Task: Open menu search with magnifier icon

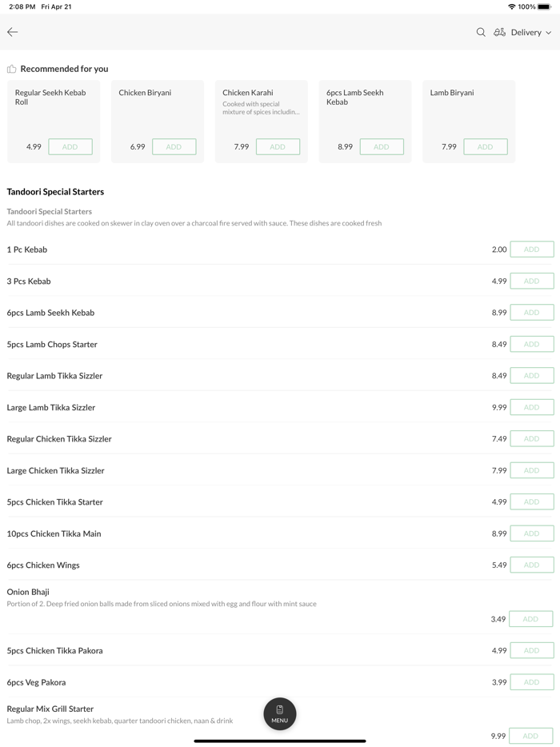Action: [481, 32]
